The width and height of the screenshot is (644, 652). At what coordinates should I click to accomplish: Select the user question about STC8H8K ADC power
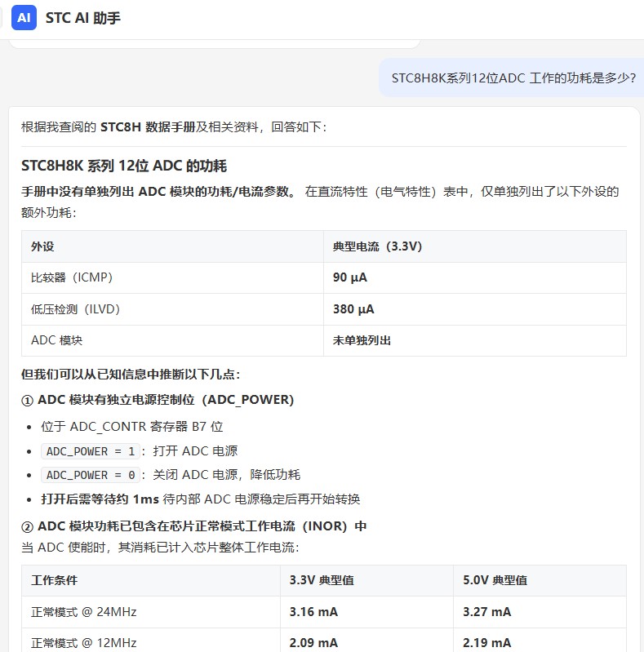tap(513, 78)
